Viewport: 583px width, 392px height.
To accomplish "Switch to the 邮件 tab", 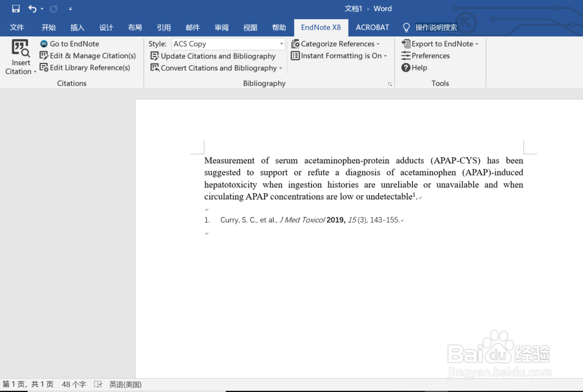I will pos(192,27).
